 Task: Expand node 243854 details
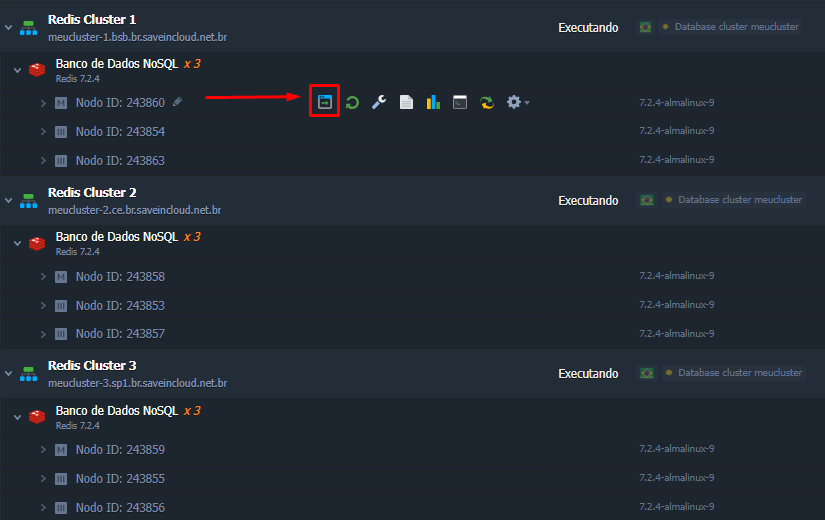click(43, 132)
